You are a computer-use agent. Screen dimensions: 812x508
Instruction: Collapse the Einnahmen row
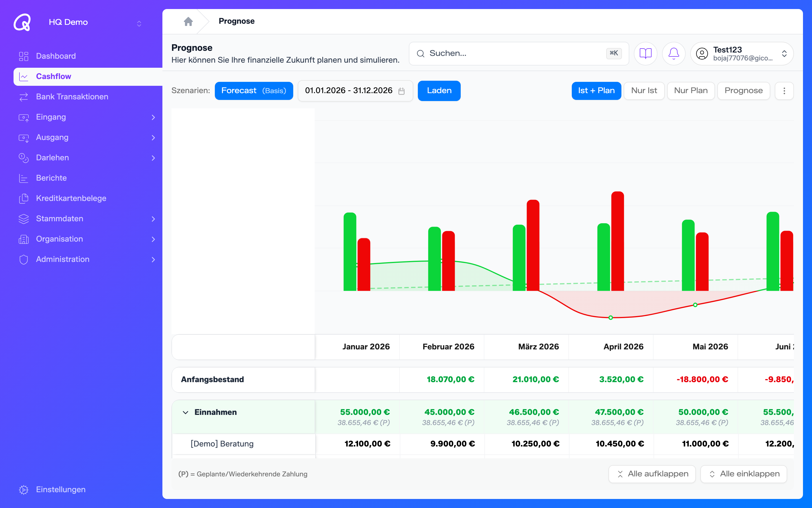point(186,412)
